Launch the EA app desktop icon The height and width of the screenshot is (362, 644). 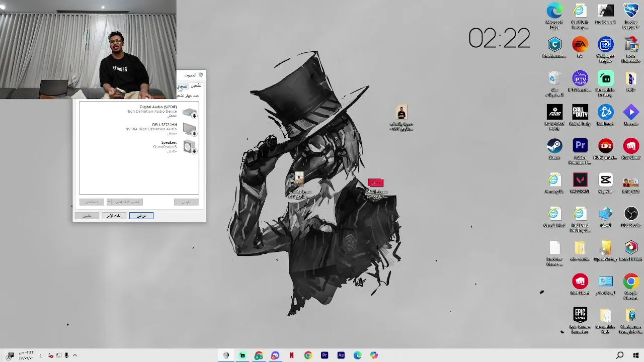click(x=580, y=48)
